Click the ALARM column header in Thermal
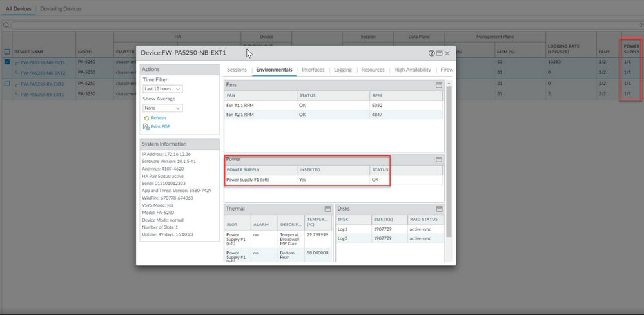This screenshot has height=315, width=644. (264, 224)
